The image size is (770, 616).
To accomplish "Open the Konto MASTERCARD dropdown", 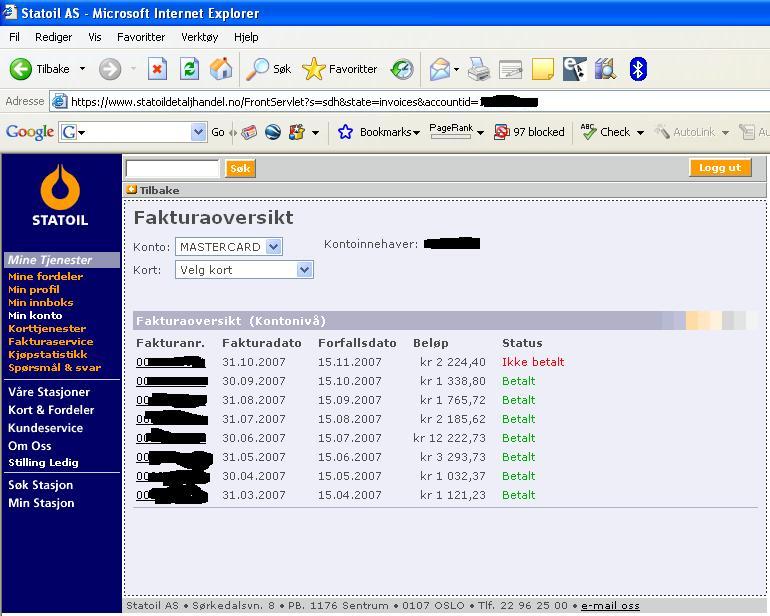I will tap(274, 247).
